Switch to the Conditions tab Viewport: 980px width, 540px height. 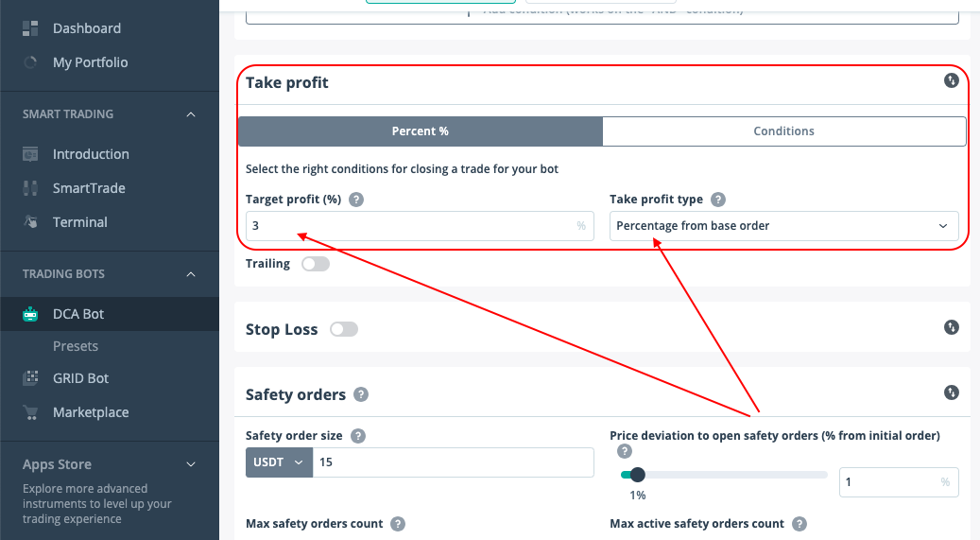[x=783, y=131]
